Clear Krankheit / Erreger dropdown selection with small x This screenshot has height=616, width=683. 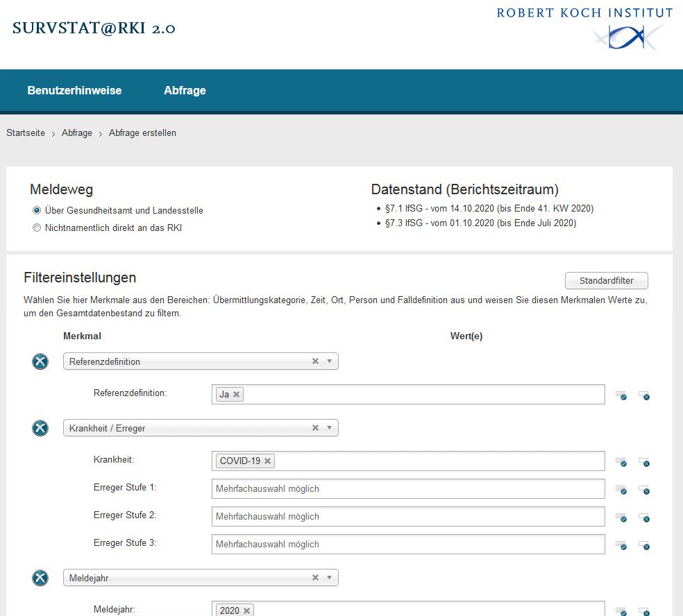click(315, 428)
